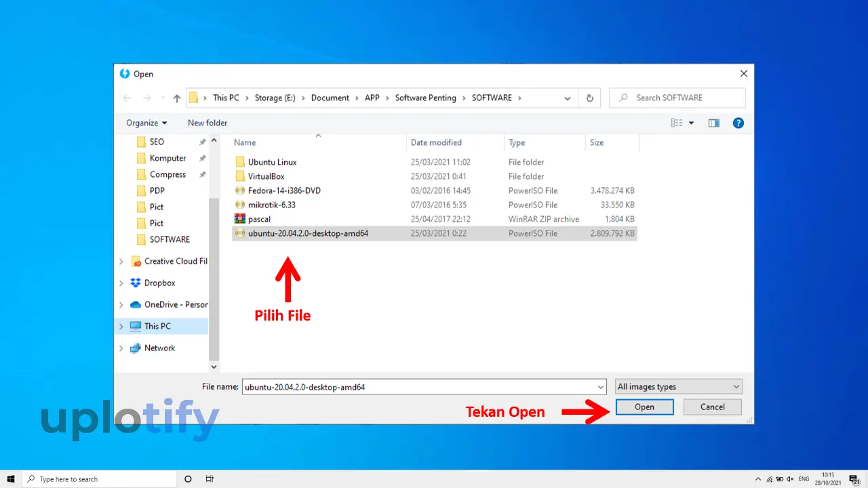Select This PC in navigation pane
Viewport: 868px width, 488px height.
(x=157, y=326)
